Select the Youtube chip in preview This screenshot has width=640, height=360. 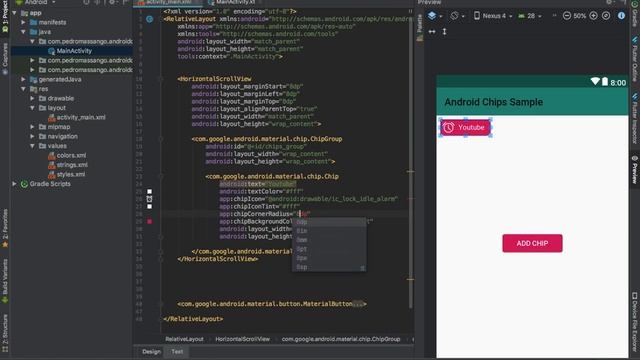click(466, 127)
